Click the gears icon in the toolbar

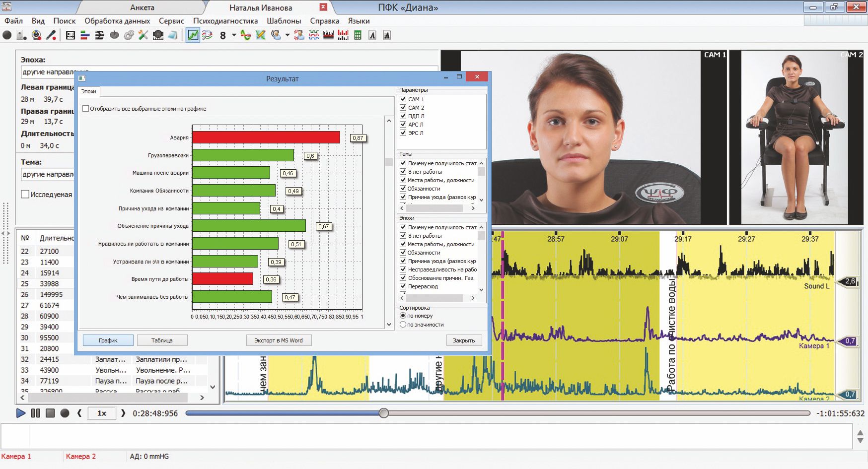click(129, 35)
